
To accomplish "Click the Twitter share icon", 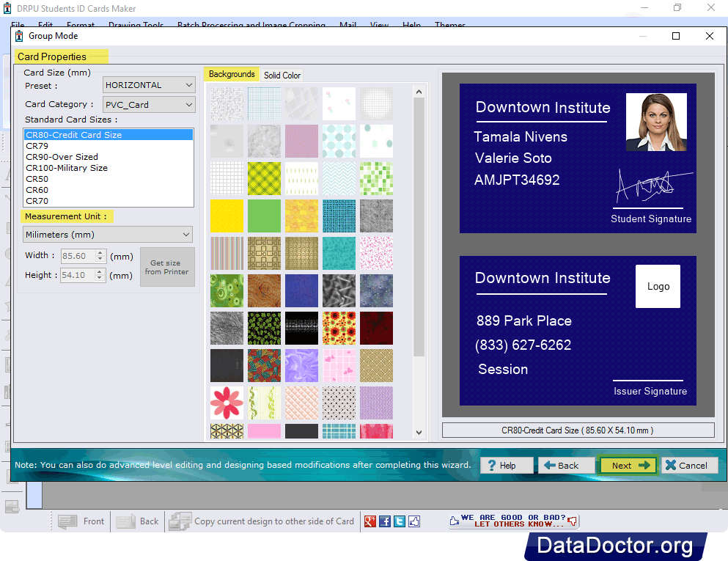I will pyautogui.click(x=400, y=521).
